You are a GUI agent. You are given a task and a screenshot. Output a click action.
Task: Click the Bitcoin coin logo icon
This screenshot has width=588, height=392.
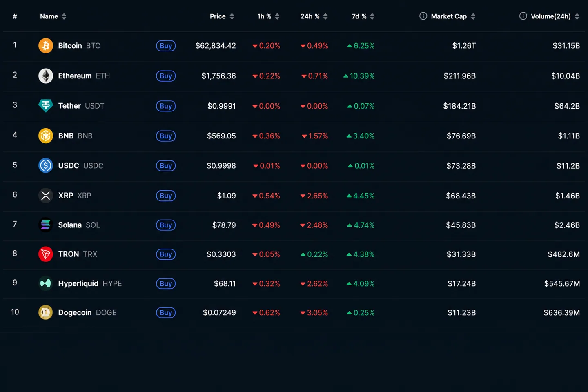(46, 46)
